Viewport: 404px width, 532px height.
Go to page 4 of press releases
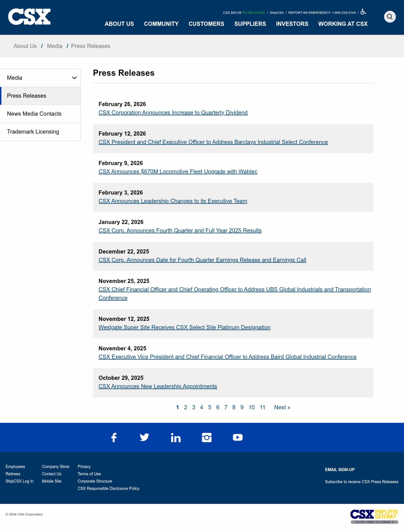click(201, 407)
